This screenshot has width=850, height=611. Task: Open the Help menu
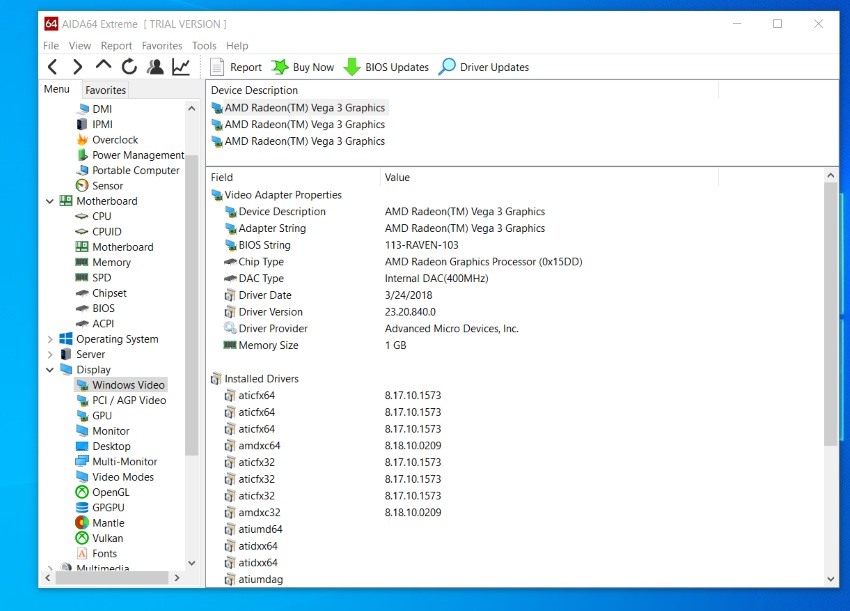click(x=237, y=46)
